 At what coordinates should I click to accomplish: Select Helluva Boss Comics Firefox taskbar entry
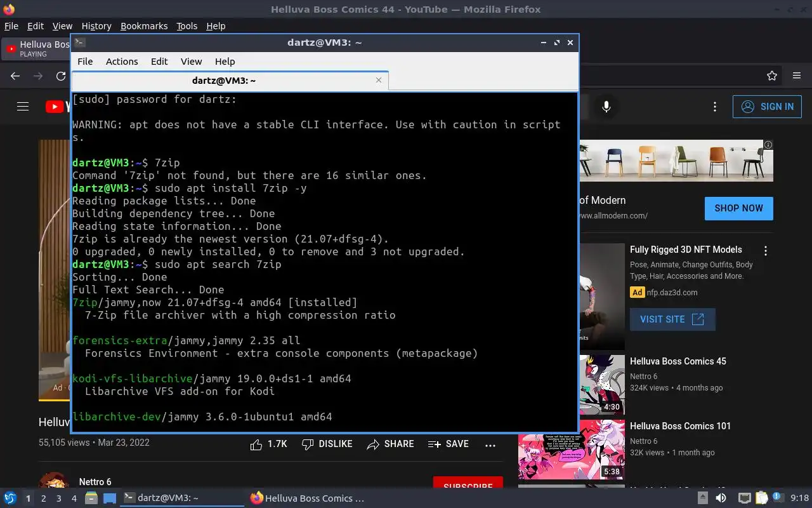pyautogui.click(x=308, y=498)
